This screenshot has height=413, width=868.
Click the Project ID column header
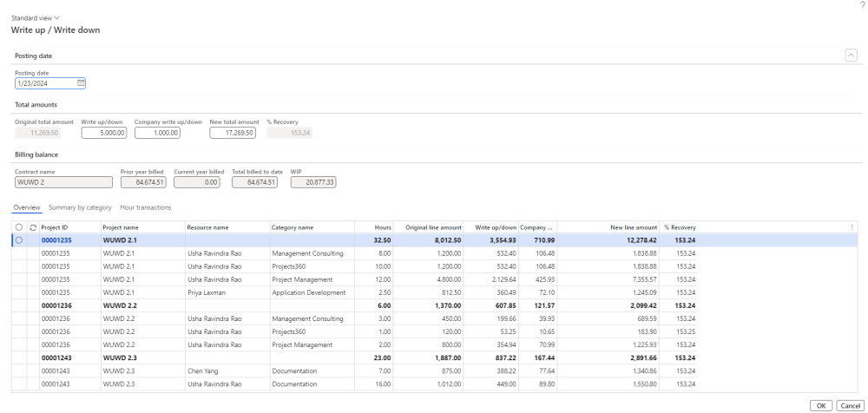[55, 227]
